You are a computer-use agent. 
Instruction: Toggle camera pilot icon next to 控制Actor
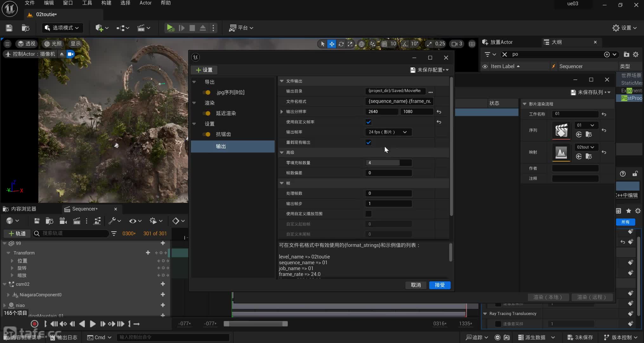70,54
